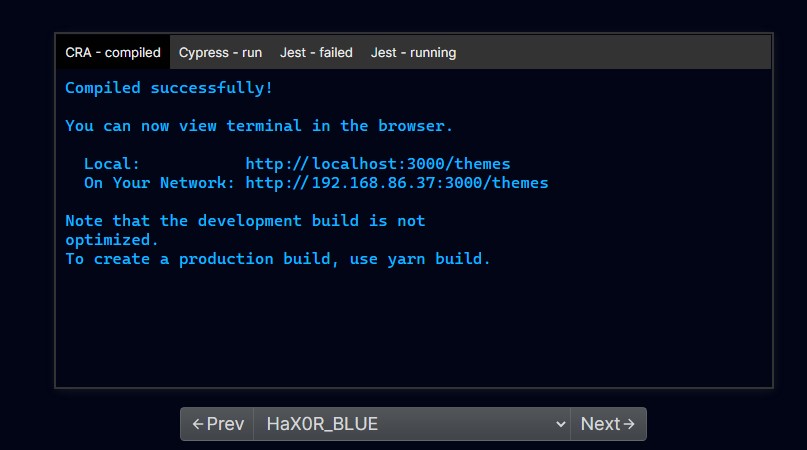Click the http://192.168.86.37:3000/themes network URL
Viewport: 807px width, 450px height.
(397, 183)
